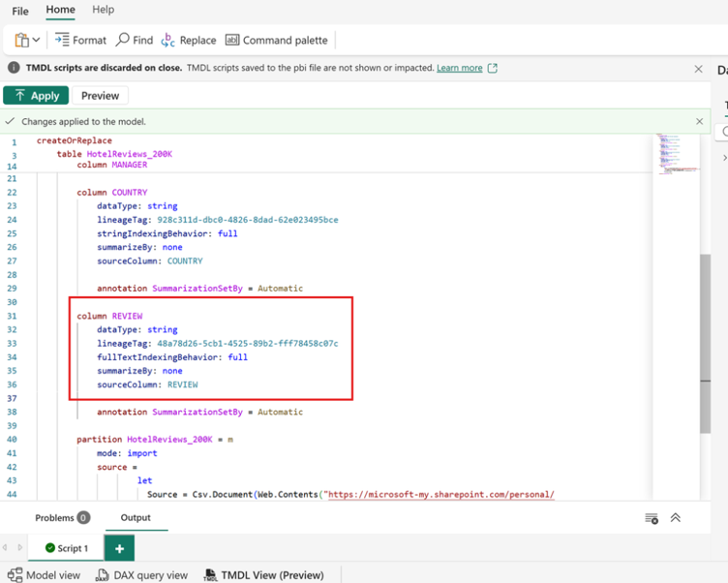728x583 pixels.
Task: Click the Paste clipboard icon
Action: coord(21,41)
